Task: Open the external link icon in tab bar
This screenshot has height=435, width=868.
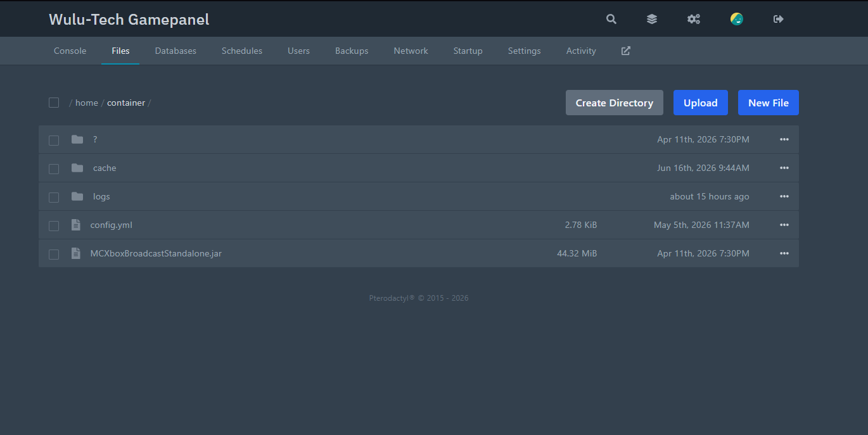Action: pos(626,51)
